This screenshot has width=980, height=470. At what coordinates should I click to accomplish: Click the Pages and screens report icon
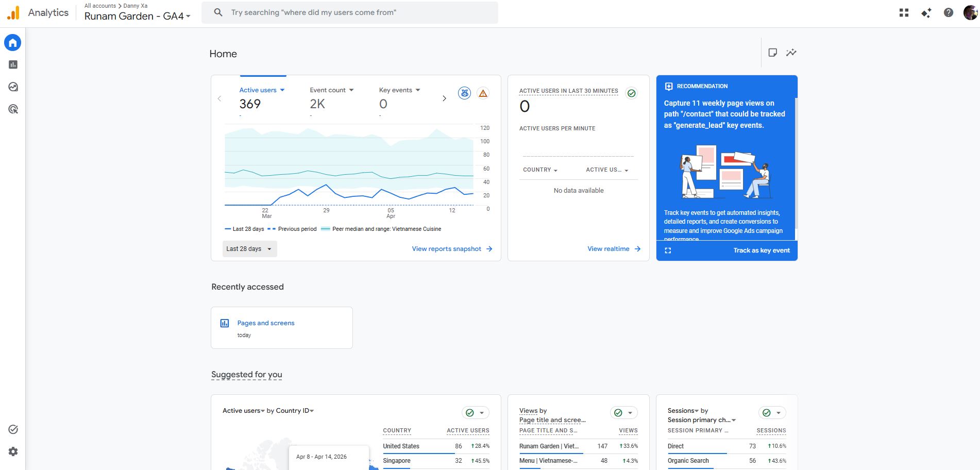[x=225, y=323]
